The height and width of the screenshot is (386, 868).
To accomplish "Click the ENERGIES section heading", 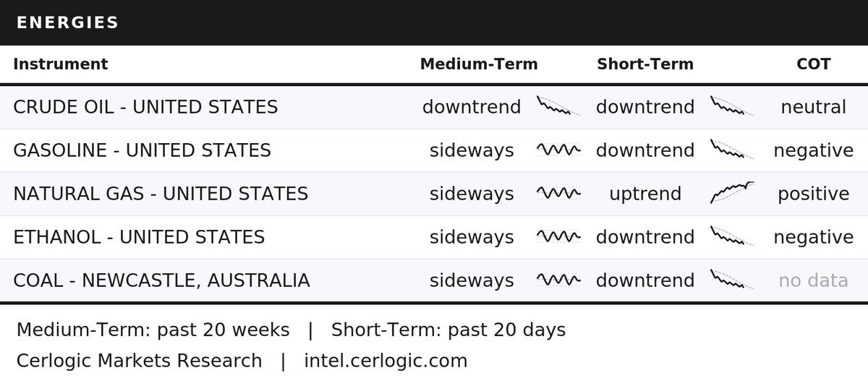I will [x=67, y=22].
